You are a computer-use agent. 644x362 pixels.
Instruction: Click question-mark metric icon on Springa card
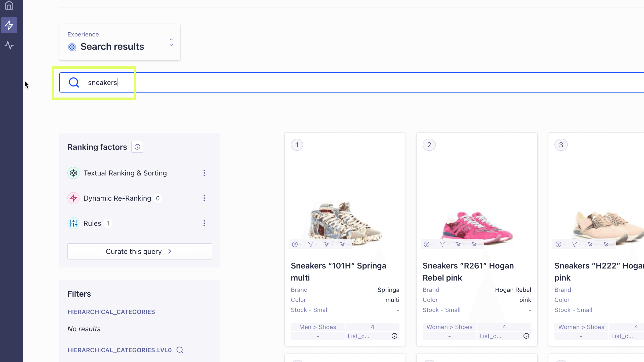click(x=295, y=244)
